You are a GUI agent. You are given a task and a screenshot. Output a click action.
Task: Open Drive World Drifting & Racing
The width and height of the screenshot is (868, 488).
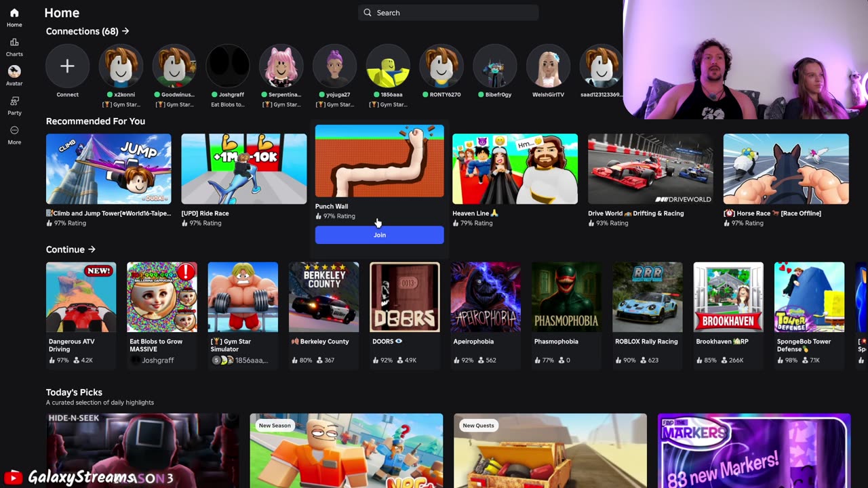(x=650, y=169)
